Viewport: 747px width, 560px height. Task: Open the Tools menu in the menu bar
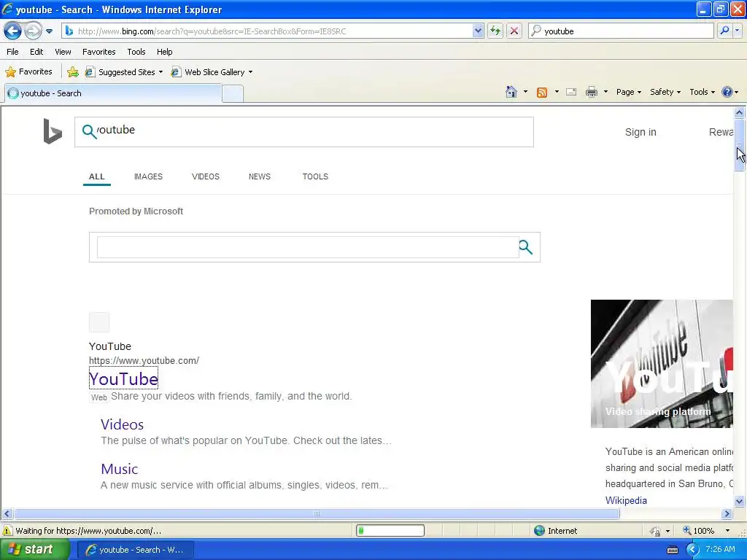click(136, 52)
